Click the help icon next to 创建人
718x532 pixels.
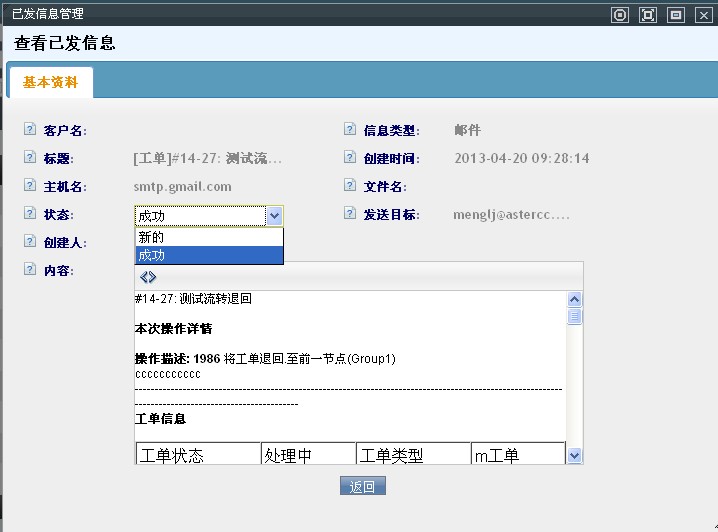30,242
